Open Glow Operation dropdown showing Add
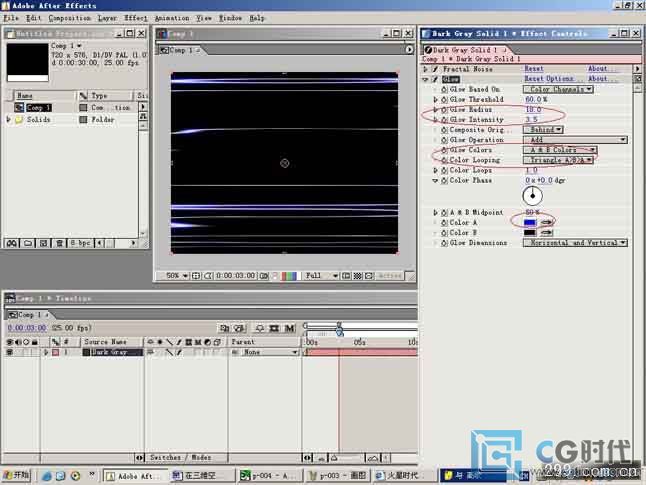 (x=576, y=140)
